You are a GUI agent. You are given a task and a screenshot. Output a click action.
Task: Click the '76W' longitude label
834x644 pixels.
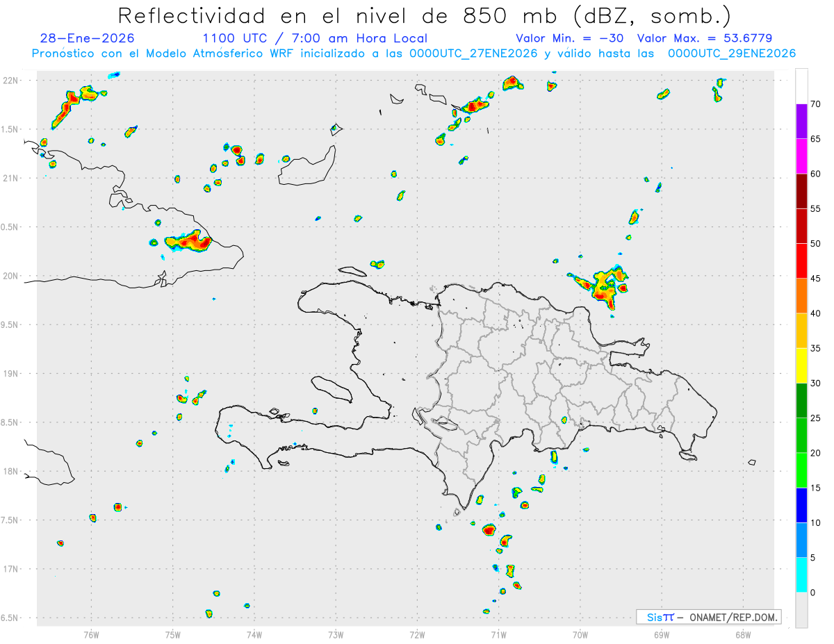coord(91,634)
